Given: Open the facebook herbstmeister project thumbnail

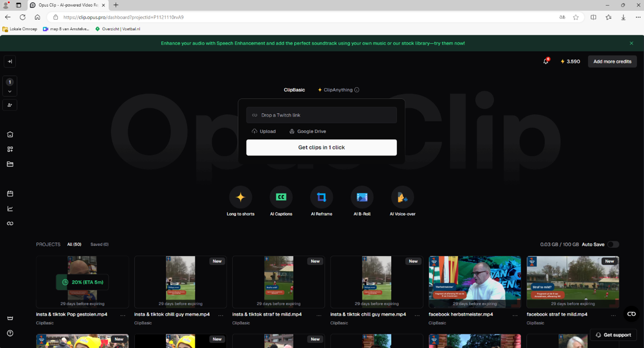Looking at the screenshot, I should (475, 282).
